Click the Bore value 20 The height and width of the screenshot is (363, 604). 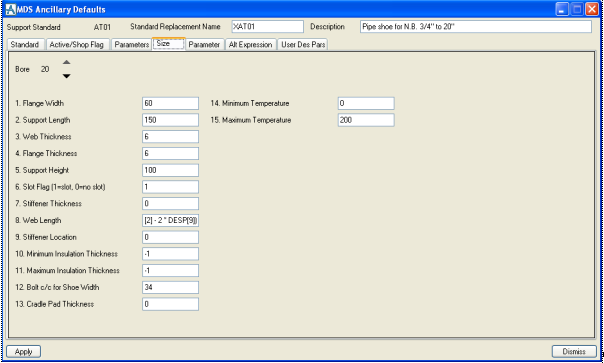click(45, 69)
